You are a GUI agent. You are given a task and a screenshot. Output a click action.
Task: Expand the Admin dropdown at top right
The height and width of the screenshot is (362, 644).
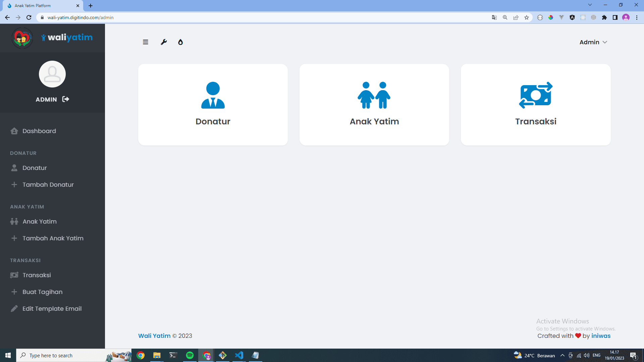click(593, 42)
